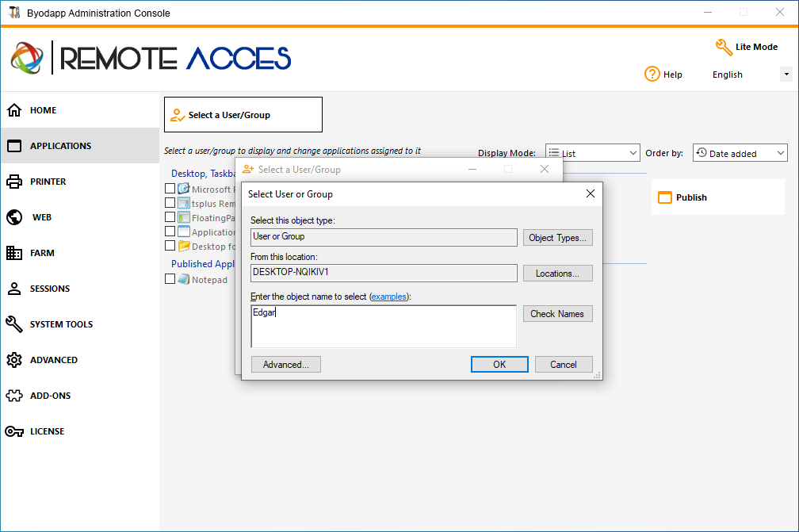Click the License key icon in sidebar

coord(14,431)
